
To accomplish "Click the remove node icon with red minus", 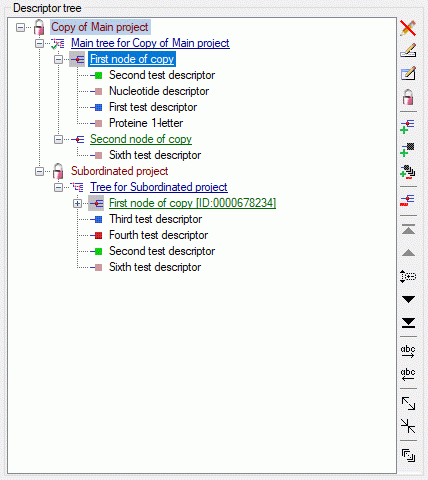I will point(407,200).
